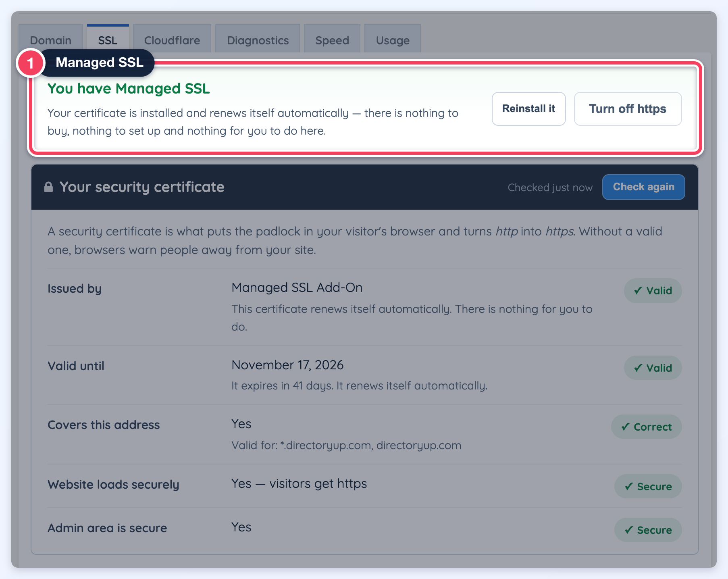Viewport: 728px width, 579px height.
Task: Click the Checked just now text
Action: click(x=550, y=187)
